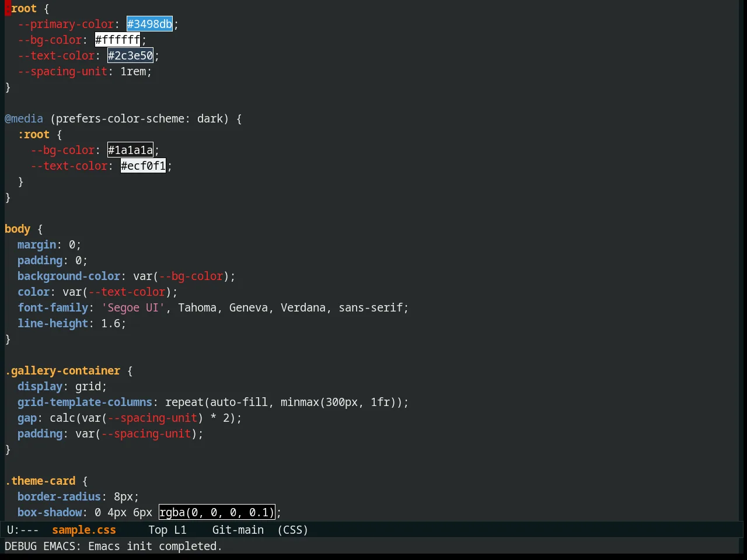Image resolution: width=747 pixels, height=560 pixels.
Task: Click the line-height property
Action: coord(53,323)
